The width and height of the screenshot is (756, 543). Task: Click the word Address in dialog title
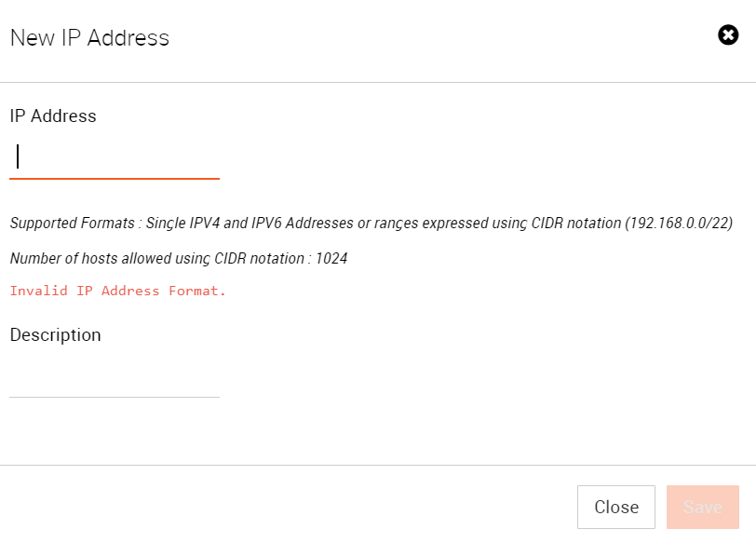pos(128,37)
